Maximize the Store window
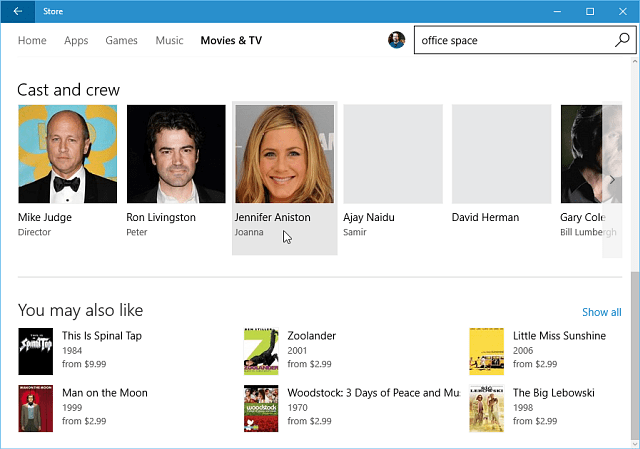Screen dimensions: 640x449 [x=590, y=11]
